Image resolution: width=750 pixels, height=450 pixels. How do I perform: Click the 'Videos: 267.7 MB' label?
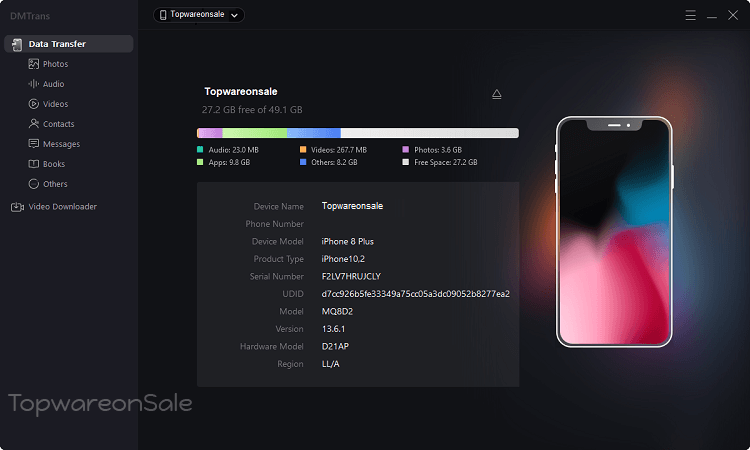coord(339,150)
